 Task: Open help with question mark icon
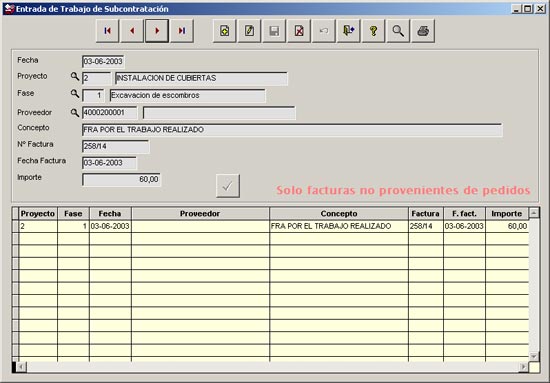[373, 31]
